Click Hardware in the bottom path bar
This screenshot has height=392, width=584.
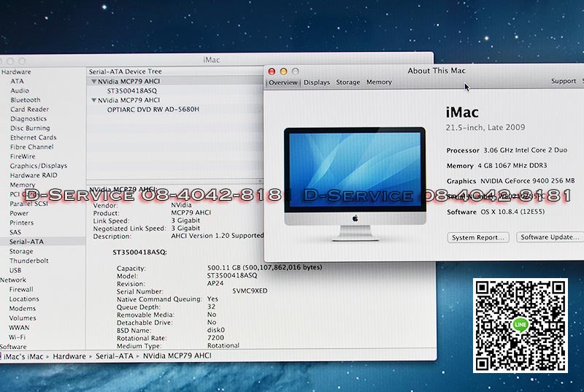[x=69, y=357]
